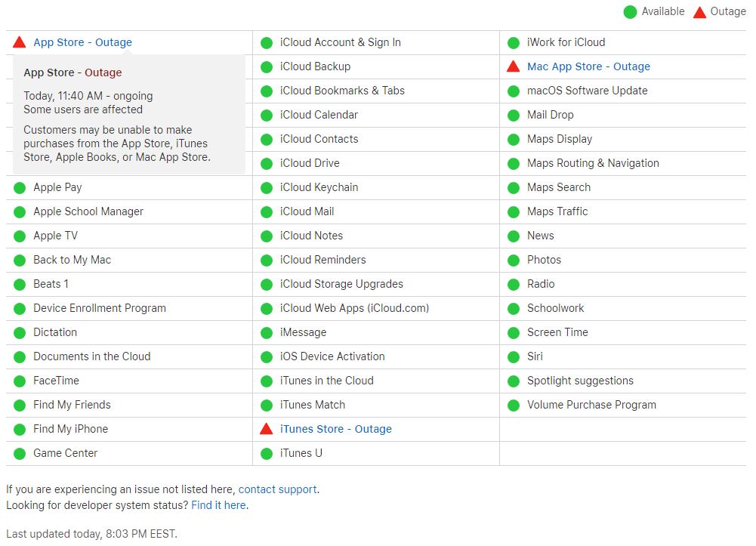756x546 pixels.
Task: Click 'iCloud Notes' text
Action: (311, 236)
